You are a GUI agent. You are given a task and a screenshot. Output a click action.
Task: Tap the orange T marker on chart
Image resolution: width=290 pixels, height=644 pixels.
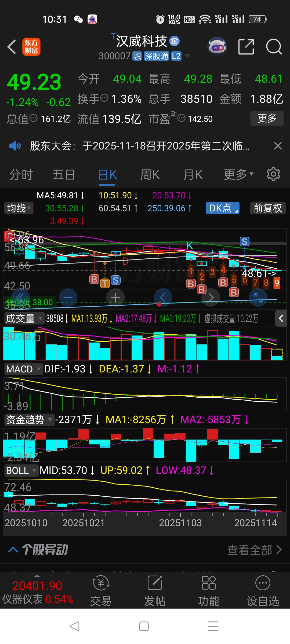(x=105, y=283)
